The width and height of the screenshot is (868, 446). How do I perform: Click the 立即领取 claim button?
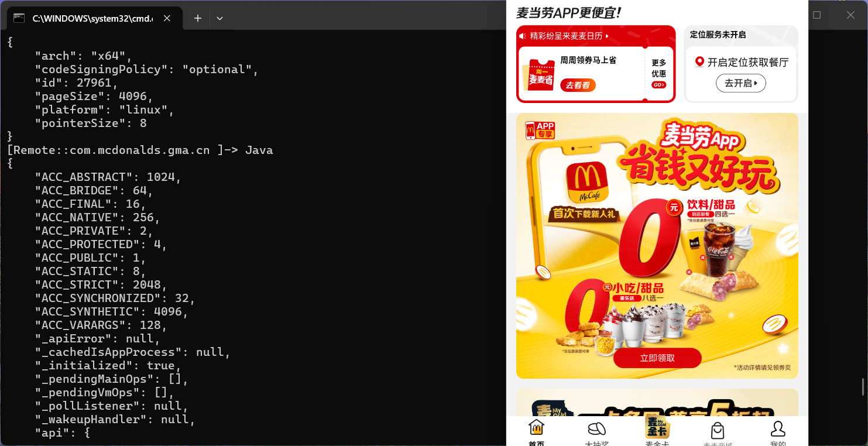(x=657, y=358)
